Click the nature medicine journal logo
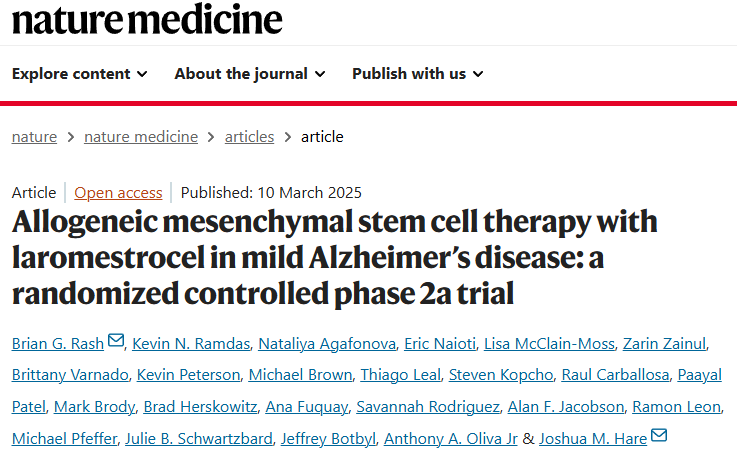Image resolution: width=737 pixels, height=457 pixels. click(147, 19)
